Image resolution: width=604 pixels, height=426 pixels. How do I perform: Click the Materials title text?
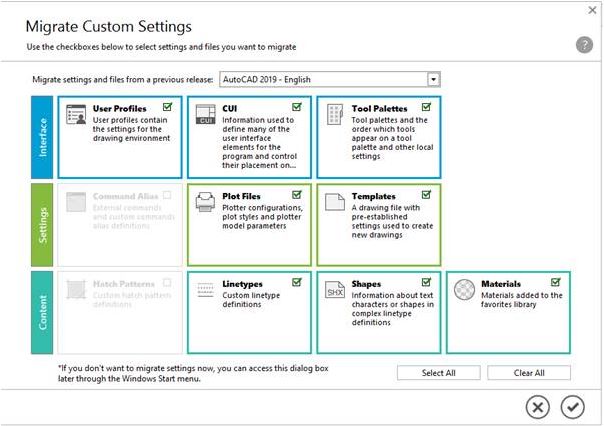pos(501,284)
